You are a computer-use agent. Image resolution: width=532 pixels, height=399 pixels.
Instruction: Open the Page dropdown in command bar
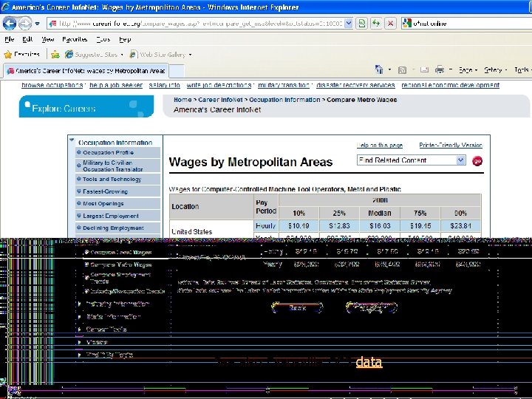468,70
